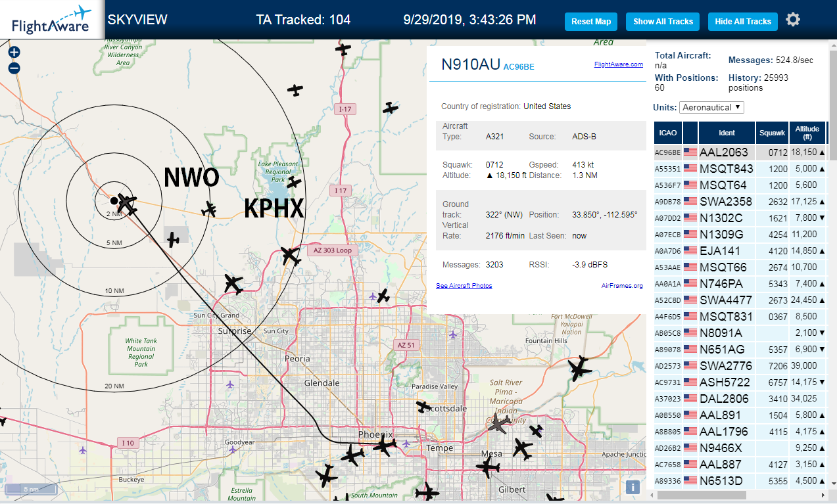The height and width of the screenshot is (504, 837).
Task: Select EJA141 row in aircraft table
Action: click(740, 250)
